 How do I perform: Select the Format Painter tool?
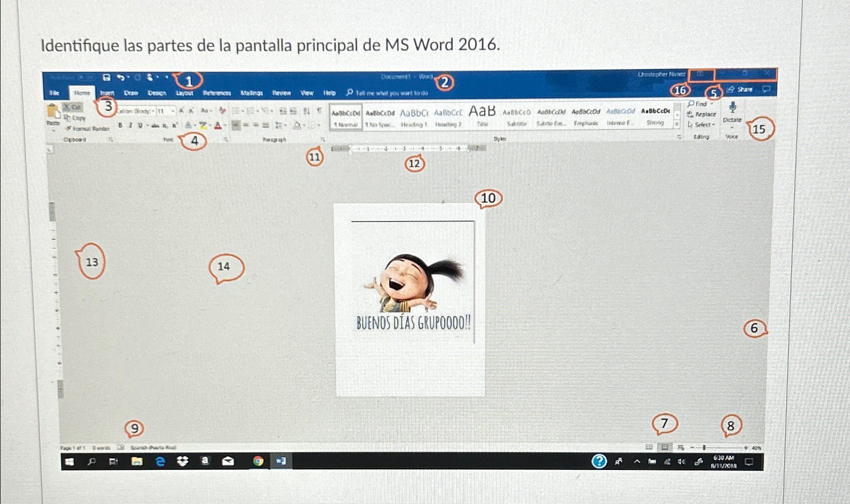point(88,128)
